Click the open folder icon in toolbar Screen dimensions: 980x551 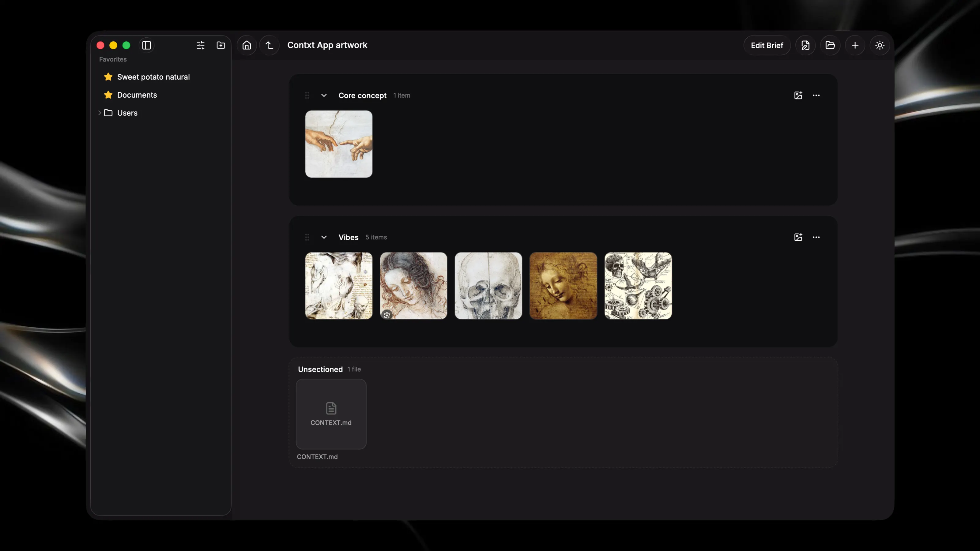click(x=830, y=45)
